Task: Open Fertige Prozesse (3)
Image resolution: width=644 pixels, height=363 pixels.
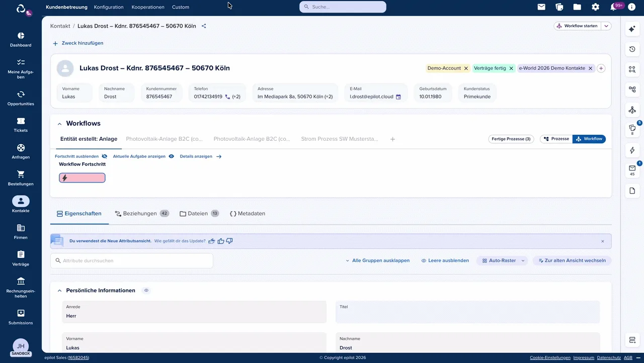Action: 511,139
